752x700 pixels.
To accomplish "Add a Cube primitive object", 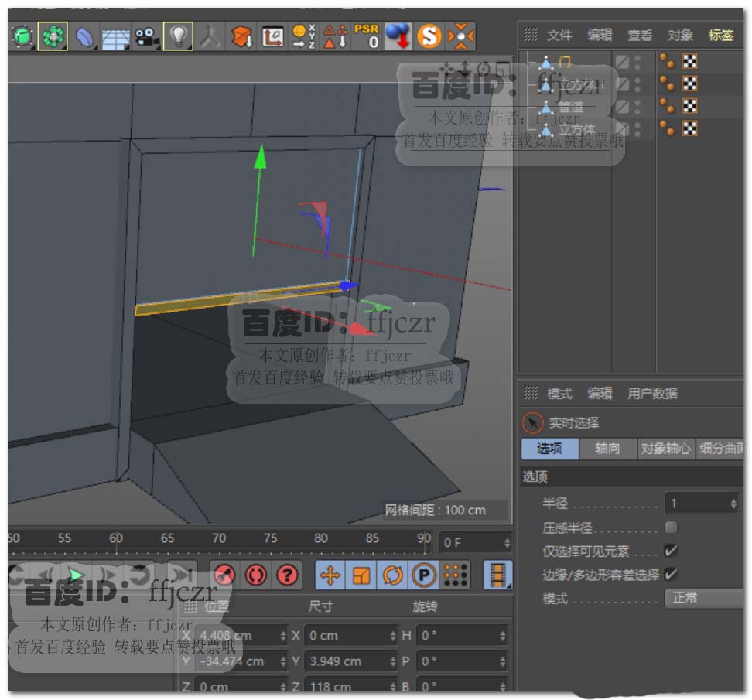I will (22, 36).
